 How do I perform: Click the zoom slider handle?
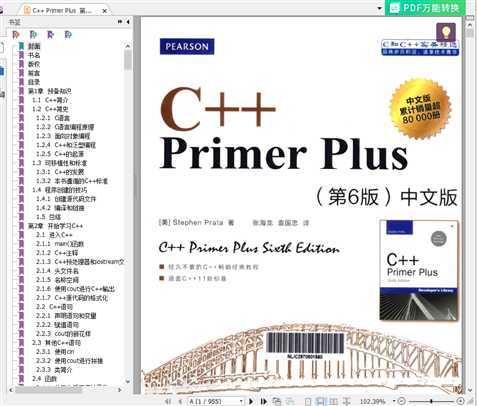pos(431,401)
